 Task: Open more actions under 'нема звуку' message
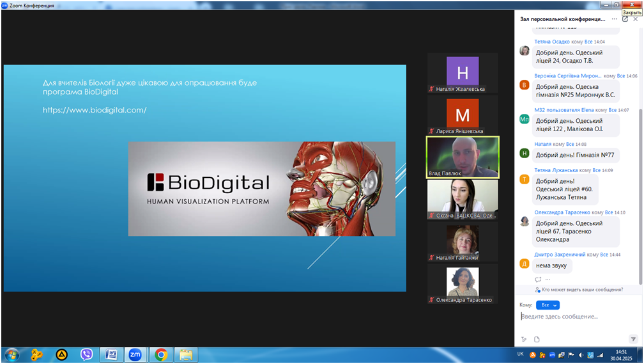548,280
